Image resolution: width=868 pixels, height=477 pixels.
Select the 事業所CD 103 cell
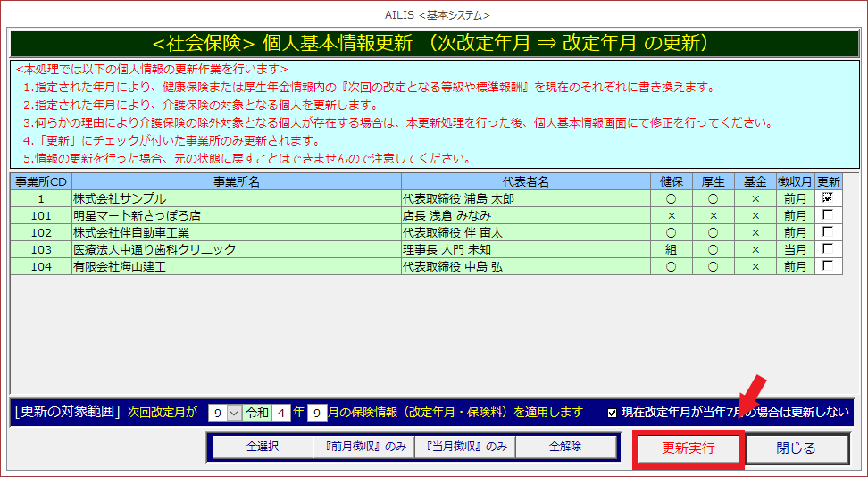pyautogui.click(x=41, y=249)
